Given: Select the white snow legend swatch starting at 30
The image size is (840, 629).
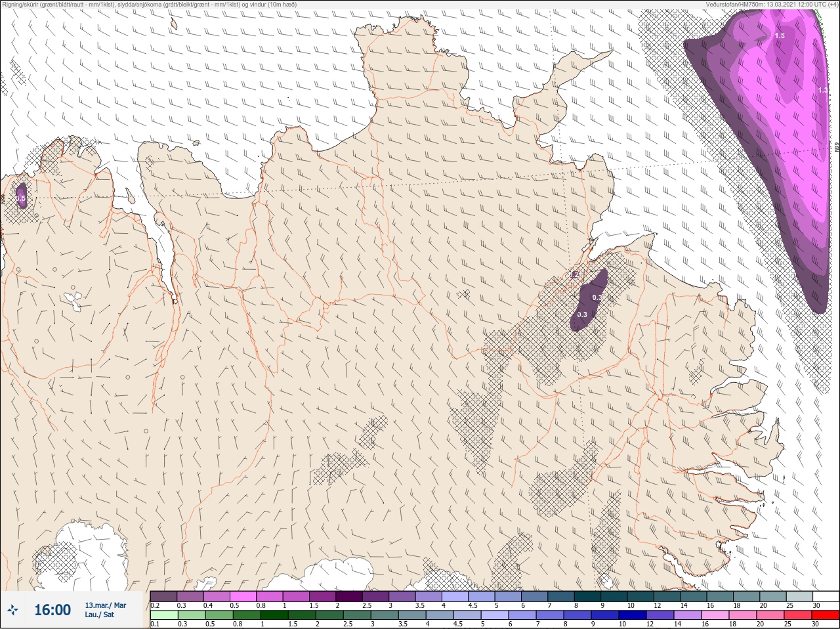Looking at the screenshot, I should click(826, 596).
